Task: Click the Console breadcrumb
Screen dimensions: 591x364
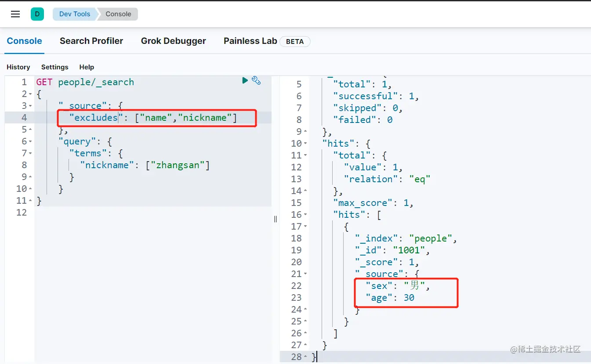Action: [x=118, y=14]
